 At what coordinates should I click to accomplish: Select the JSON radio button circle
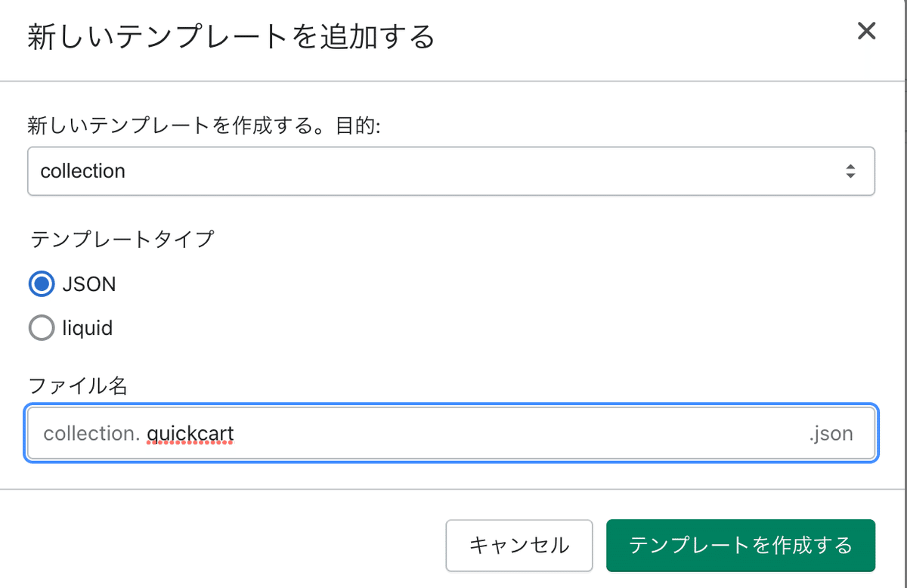click(x=42, y=284)
